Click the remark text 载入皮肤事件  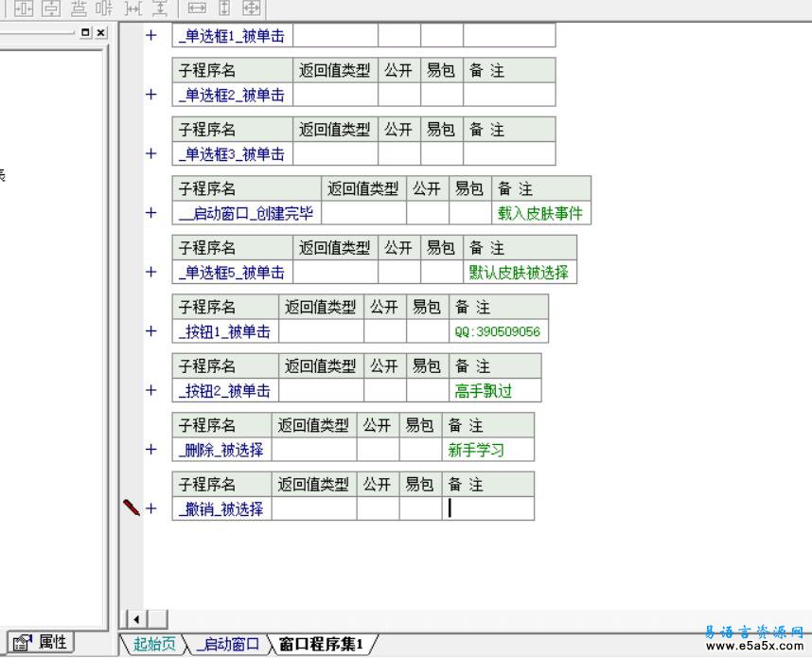pos(540,213)
